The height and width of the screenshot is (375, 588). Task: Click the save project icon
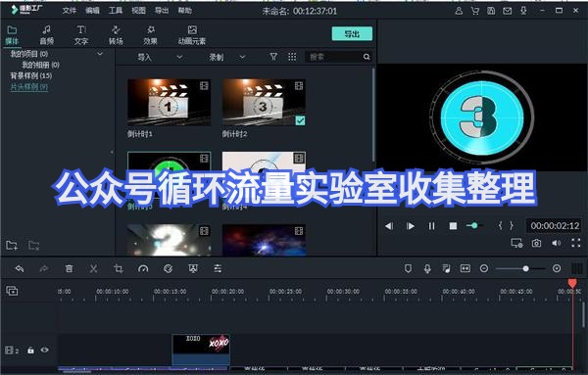[491, 11]
